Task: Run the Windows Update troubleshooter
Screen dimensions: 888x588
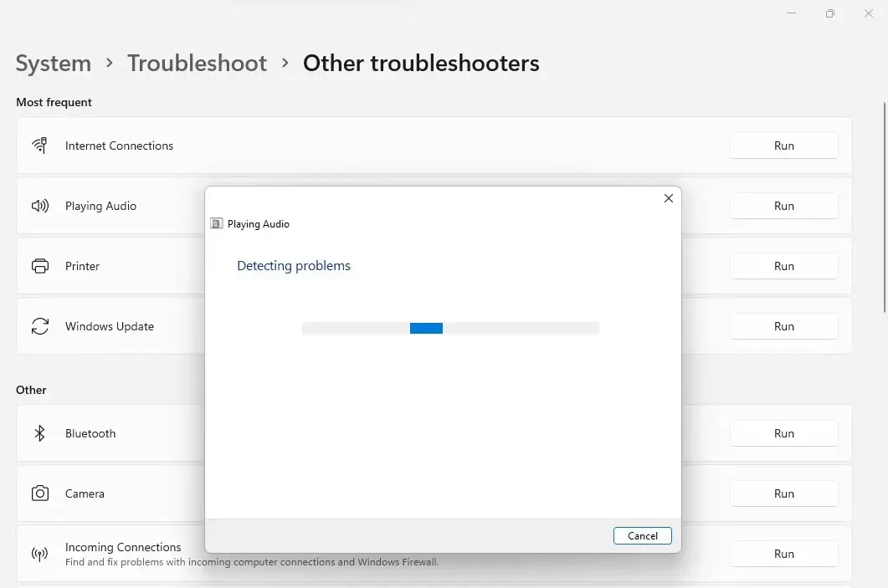Action: [x=783, y=326]
